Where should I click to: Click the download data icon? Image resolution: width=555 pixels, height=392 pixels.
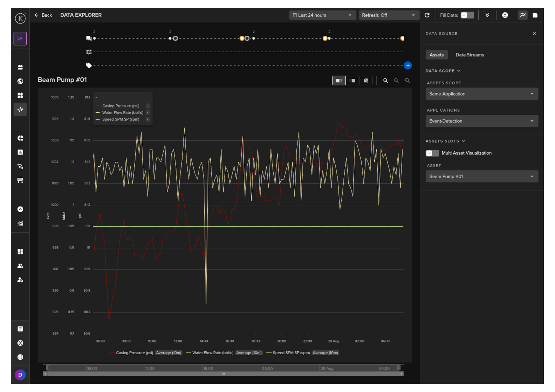tap(505, 15)
